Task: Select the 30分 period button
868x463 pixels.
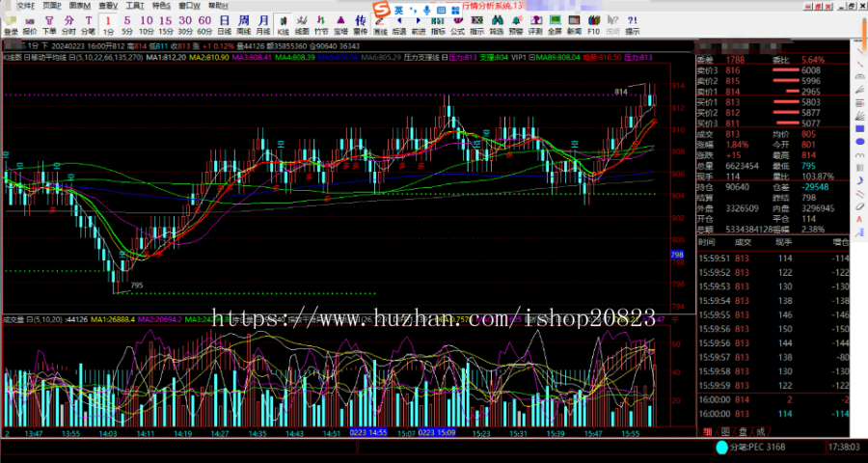Action: [x=185, y=25]
